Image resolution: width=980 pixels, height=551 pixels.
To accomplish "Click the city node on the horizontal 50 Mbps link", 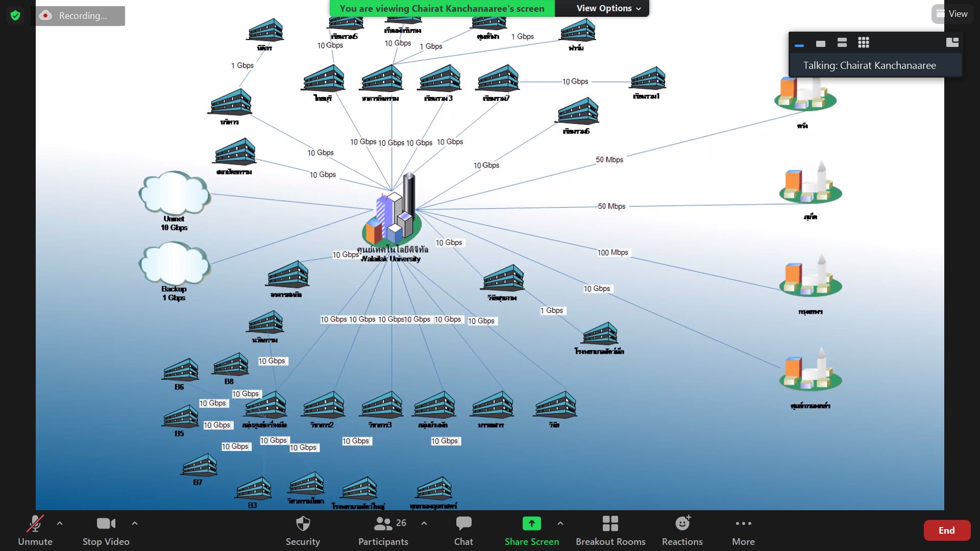I will tap(811, 182).
